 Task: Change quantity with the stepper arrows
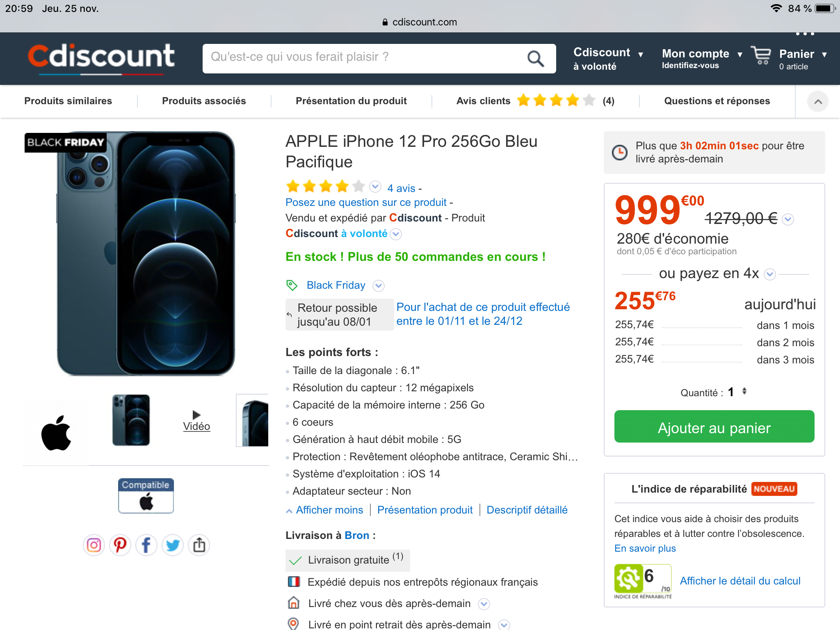point(744,392)
